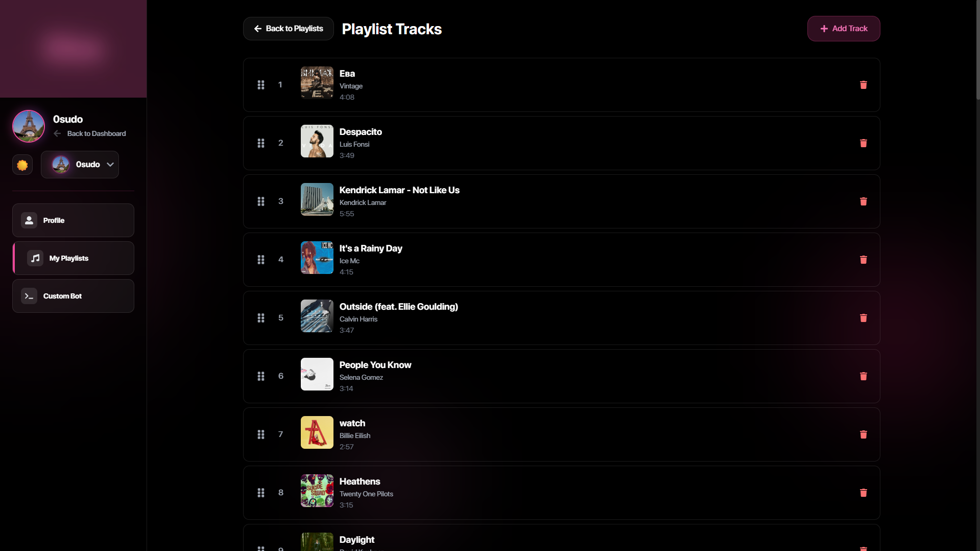Screen dimensions: 980x551
Task: Click the terminal icon on Custom Bot
Action: 29,296
